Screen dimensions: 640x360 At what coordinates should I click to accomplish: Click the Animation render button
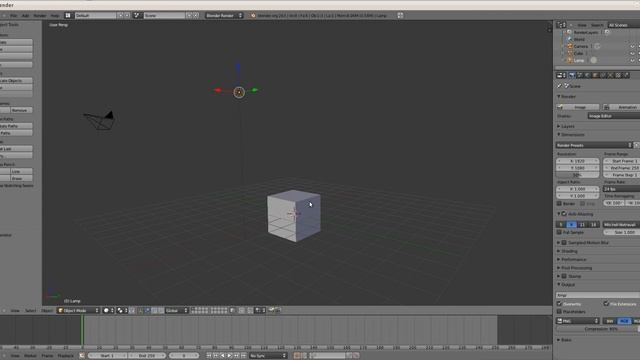(621, 107)
